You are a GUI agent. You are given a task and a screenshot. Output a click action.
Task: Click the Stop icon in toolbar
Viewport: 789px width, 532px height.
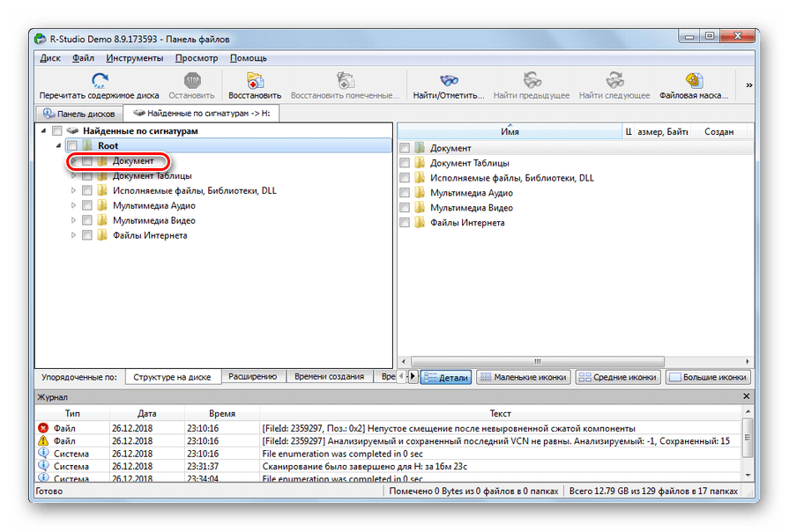[x=192, y=80]
